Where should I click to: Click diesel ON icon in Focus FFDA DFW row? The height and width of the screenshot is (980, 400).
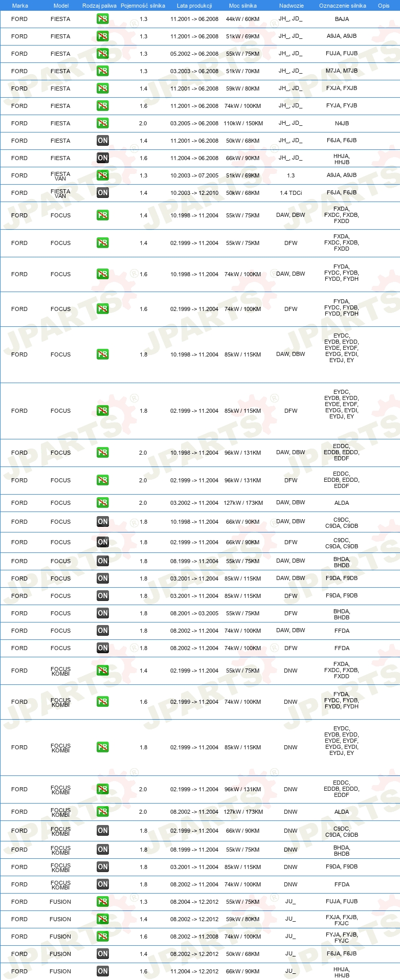[103, 648]
